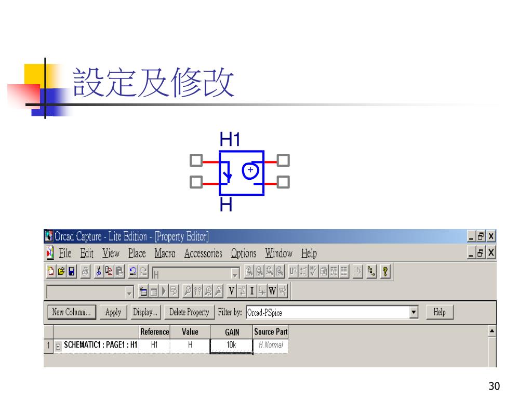Toggle the I current bias display
Screen dimensions: 532x399
252,291
